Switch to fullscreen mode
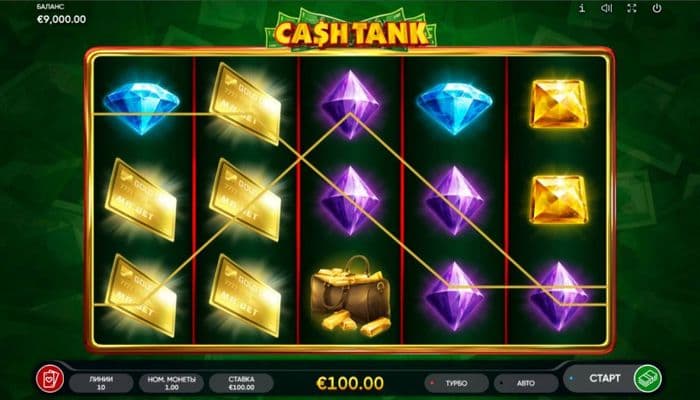The image size is (700, 400). [631, 8]
